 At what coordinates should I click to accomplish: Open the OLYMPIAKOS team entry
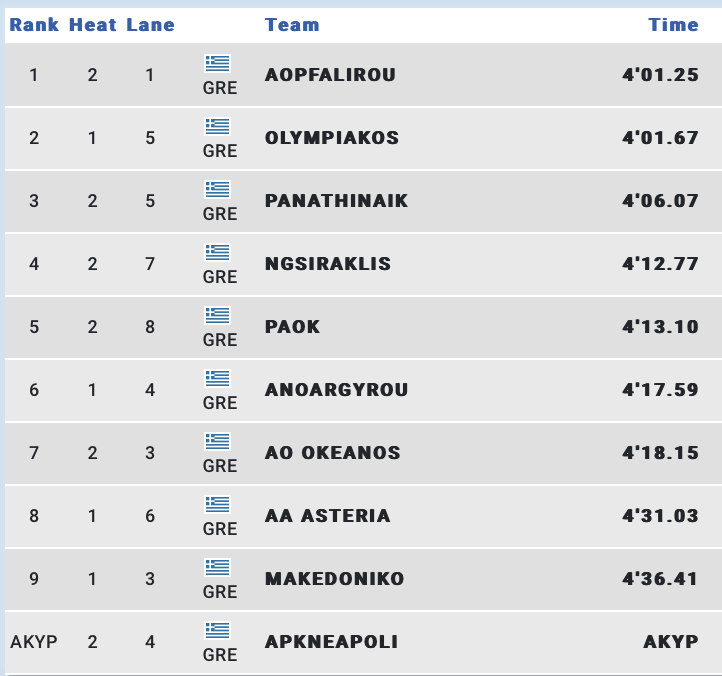pyautogui.click(x=332, y=138)
